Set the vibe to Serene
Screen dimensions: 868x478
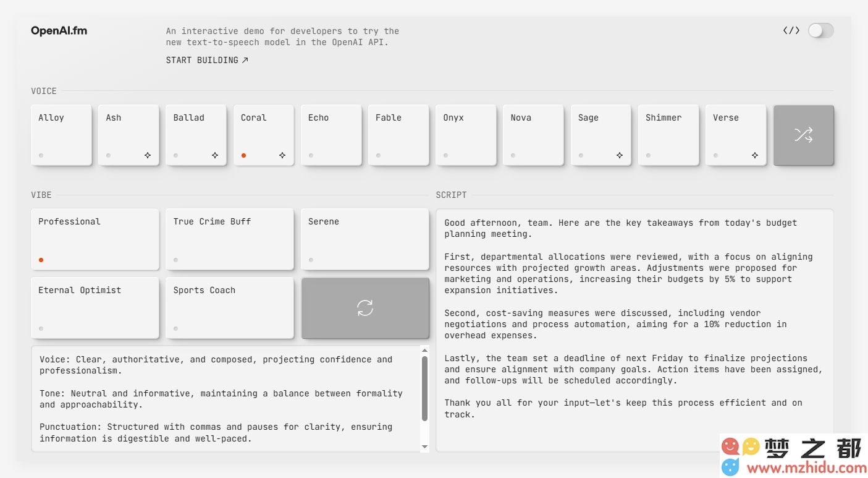click(365, 239)
